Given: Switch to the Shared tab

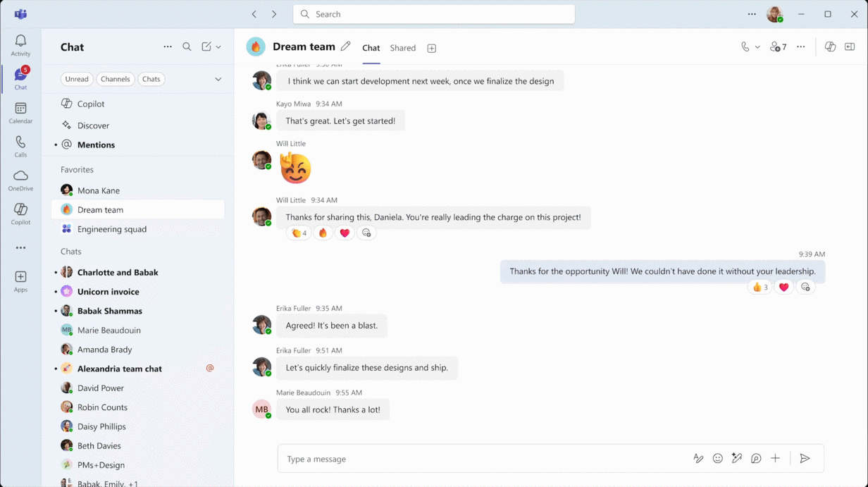Looking at the screenshot, I should point(402,48).
